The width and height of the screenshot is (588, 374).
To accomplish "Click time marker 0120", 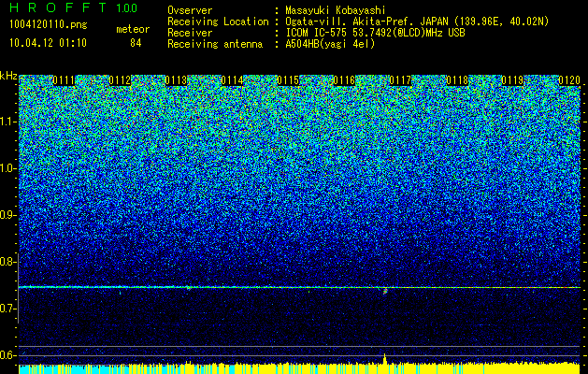I will pyautogui.click(x=569, y=80).
